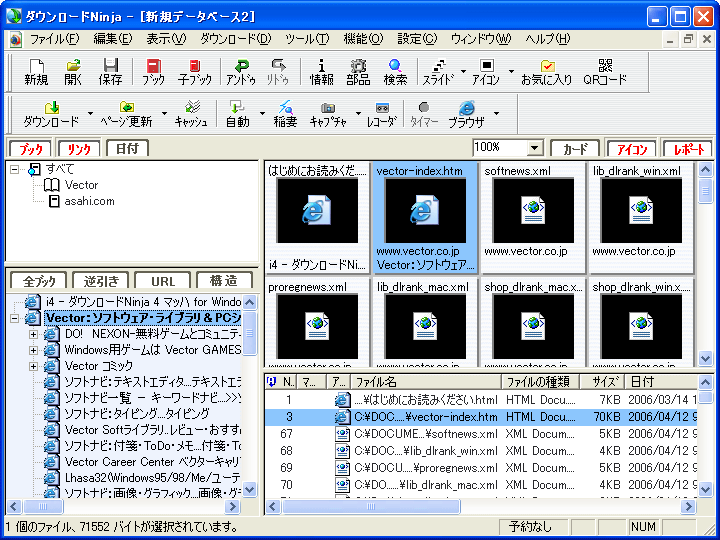Screen dimensions: 720x540
Task: Click the 保存 (Save) floppy icon
Action: pyautogui.click(x=110, y=72)
